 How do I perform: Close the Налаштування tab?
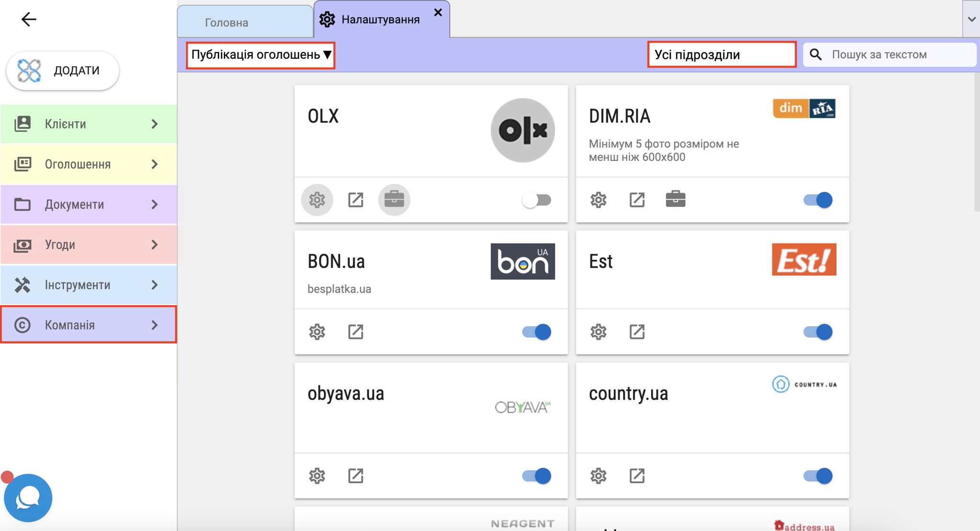click(438, 12)
